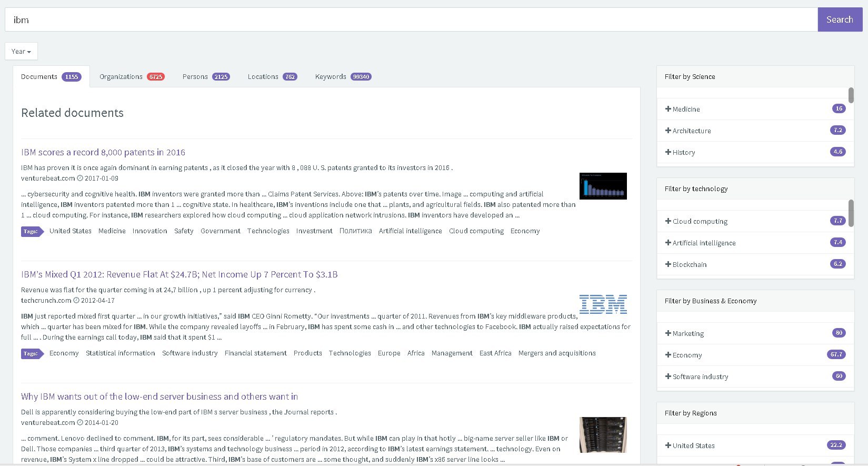
Task: Click clock icon beside date 2012-04-17
Action: [x=76, y=301]
